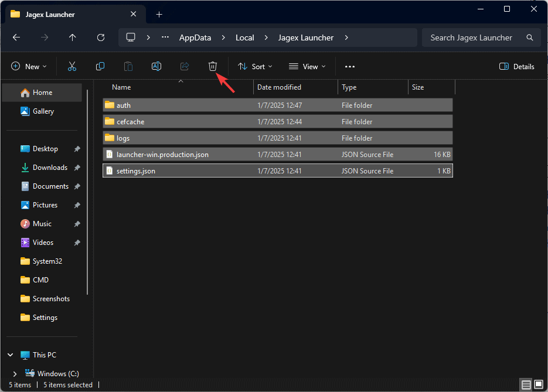Close the Jagex Launcher tab
The height and width of the screenshot is (392, 548).
(133, 14)
